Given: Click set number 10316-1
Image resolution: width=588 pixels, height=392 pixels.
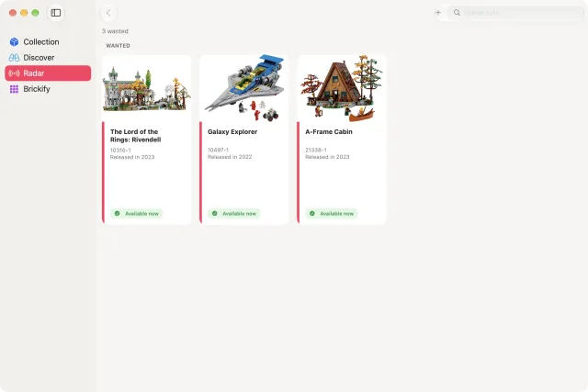Looking at the screenshot, I should pyautogui.click(x=120, y=151).
